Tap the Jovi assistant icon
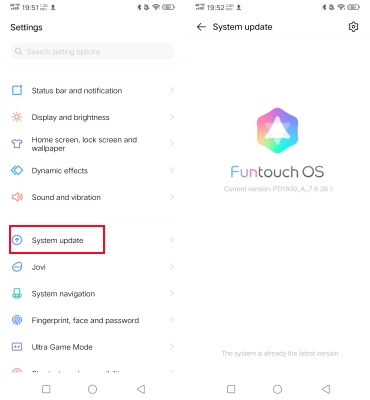Viewport: 370px width, 400px height. (x=17, y=267)
